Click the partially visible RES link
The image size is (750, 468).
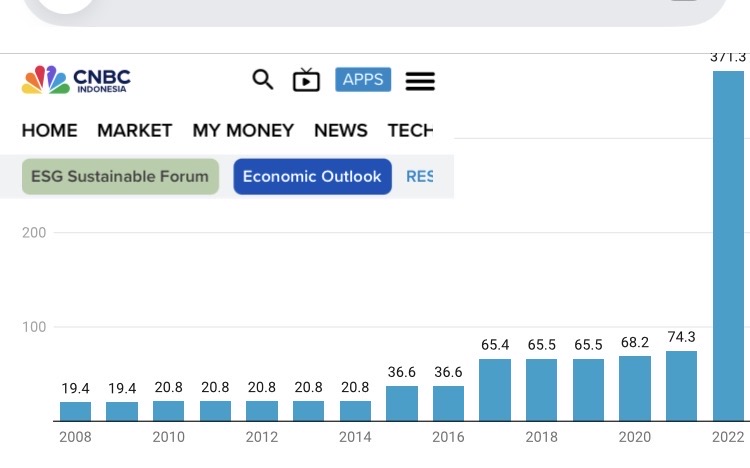coord(419,177)
